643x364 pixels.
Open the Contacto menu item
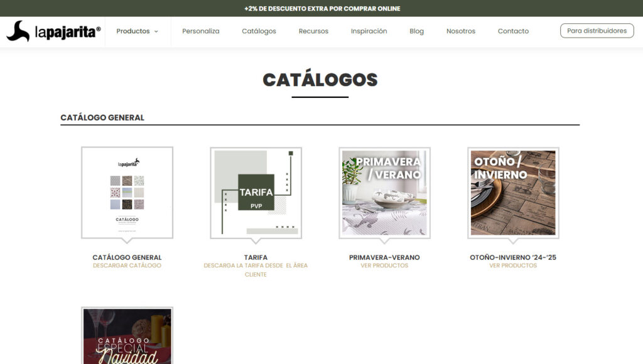point(513,31)
